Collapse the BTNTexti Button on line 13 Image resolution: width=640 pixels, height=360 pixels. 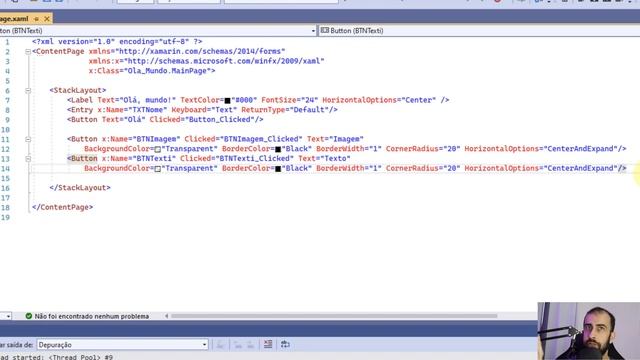tap(28, 159)
